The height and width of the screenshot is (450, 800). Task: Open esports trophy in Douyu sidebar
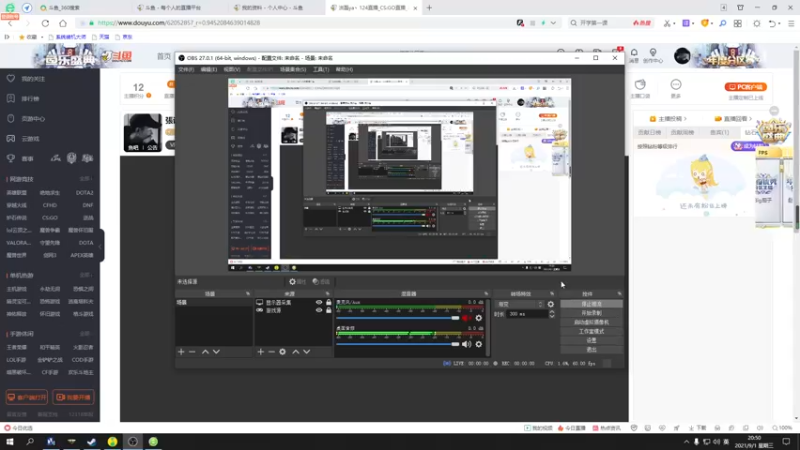(11, 159)
